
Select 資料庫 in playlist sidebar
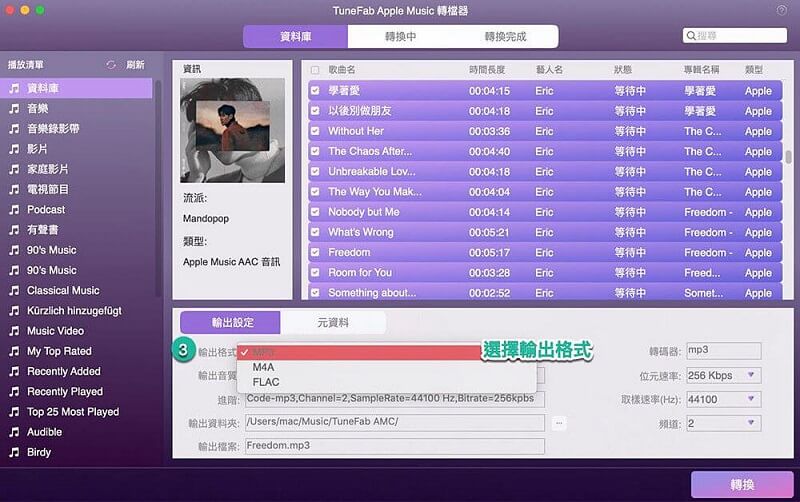pyautogui.click(x=77, y=88)
